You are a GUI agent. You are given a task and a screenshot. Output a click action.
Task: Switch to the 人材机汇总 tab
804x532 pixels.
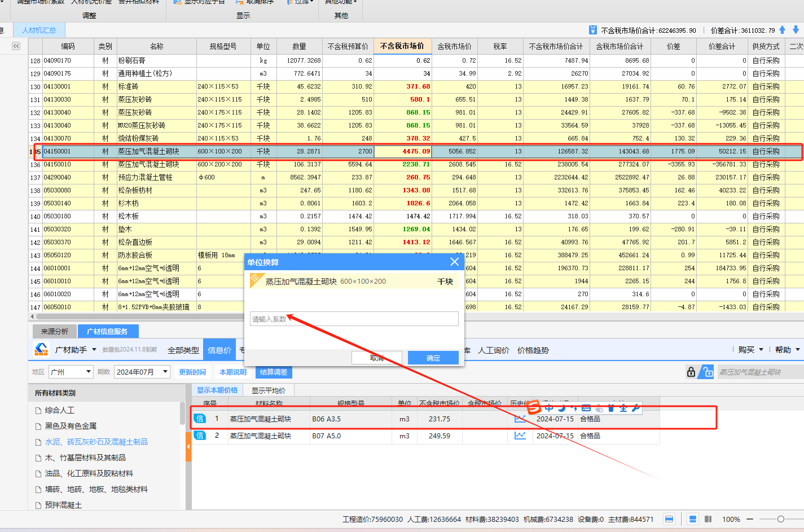39,30
